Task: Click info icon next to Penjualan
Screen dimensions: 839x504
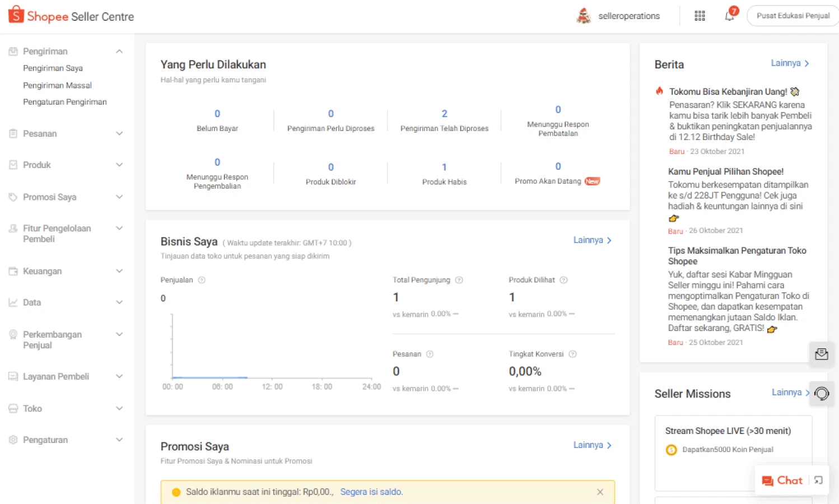Action: point(202,280)
